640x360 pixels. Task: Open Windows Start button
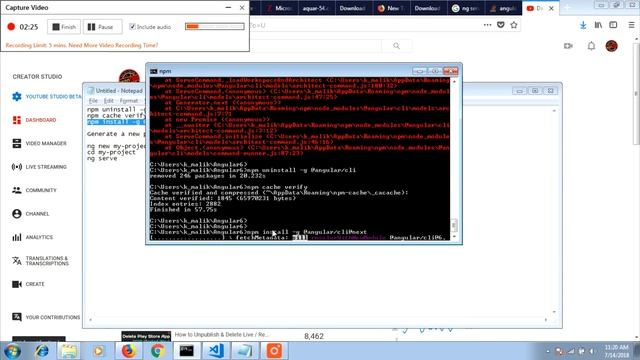12,351
